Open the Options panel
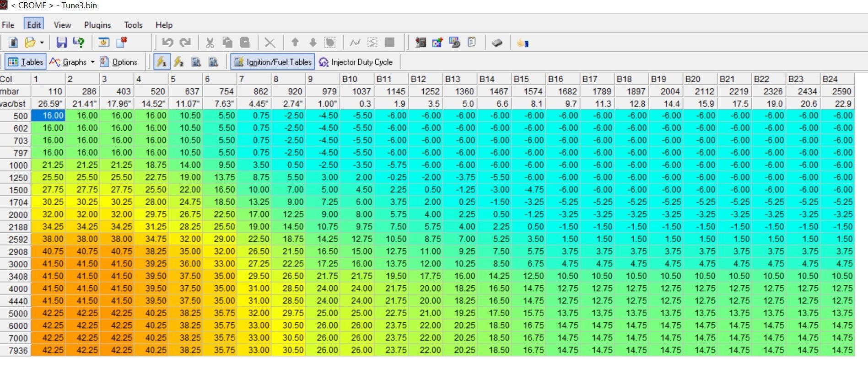 pos(119,62)
